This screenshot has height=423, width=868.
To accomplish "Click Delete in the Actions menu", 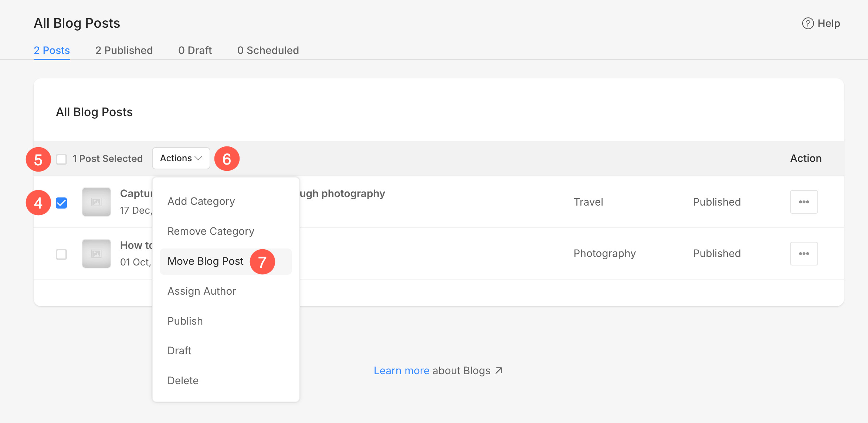I will pos(183,380).
